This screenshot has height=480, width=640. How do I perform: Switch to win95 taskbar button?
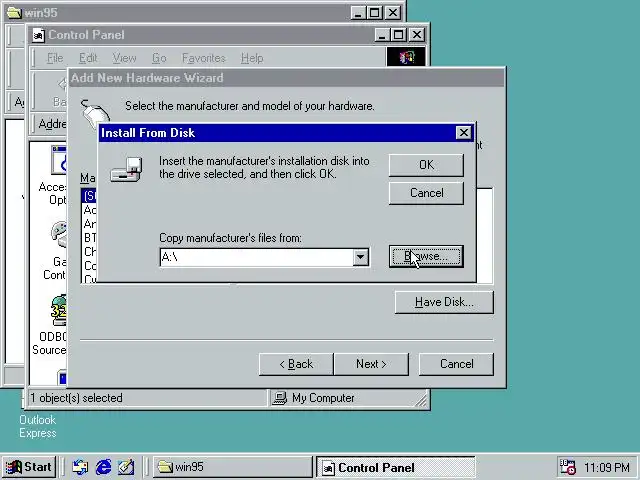pos(233,467)
